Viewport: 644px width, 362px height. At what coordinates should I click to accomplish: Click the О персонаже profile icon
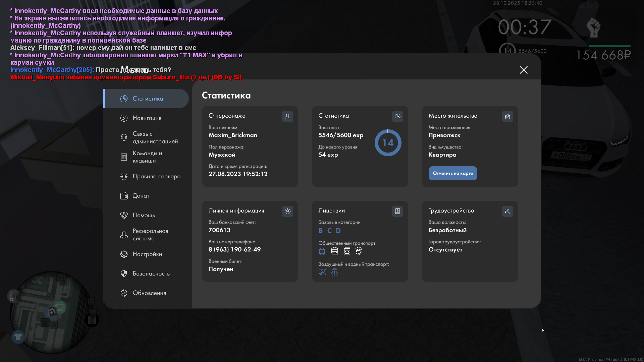pos(287,116)
